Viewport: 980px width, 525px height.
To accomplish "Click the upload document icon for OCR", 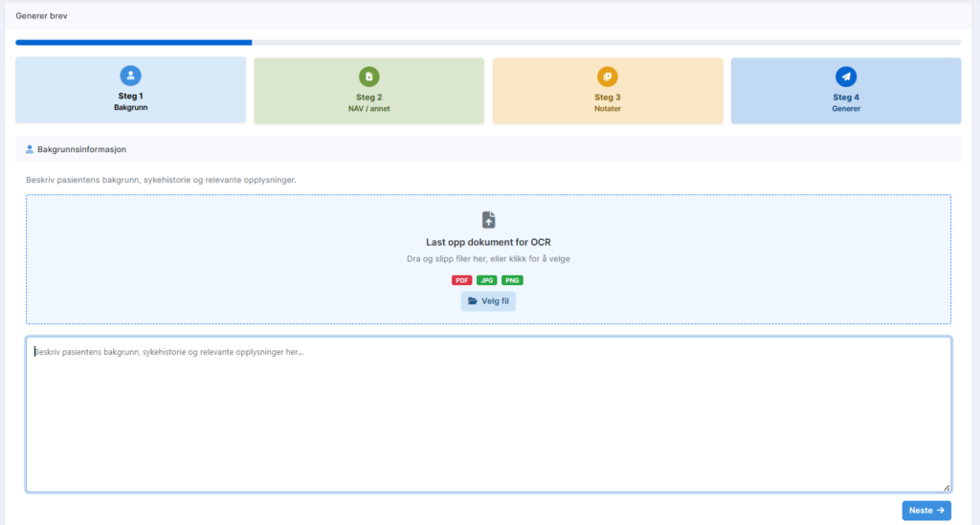I will click(x=488, y=220).
